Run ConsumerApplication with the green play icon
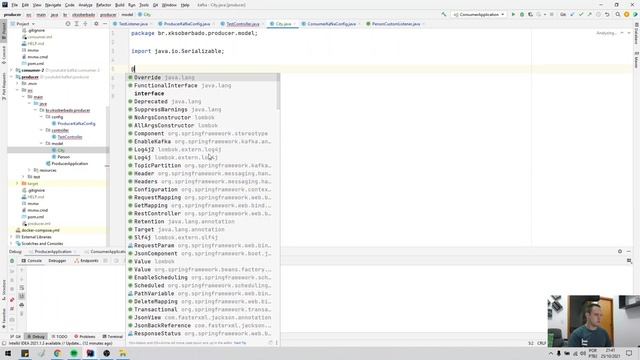640x360 pixels. (x=513, y=14)
